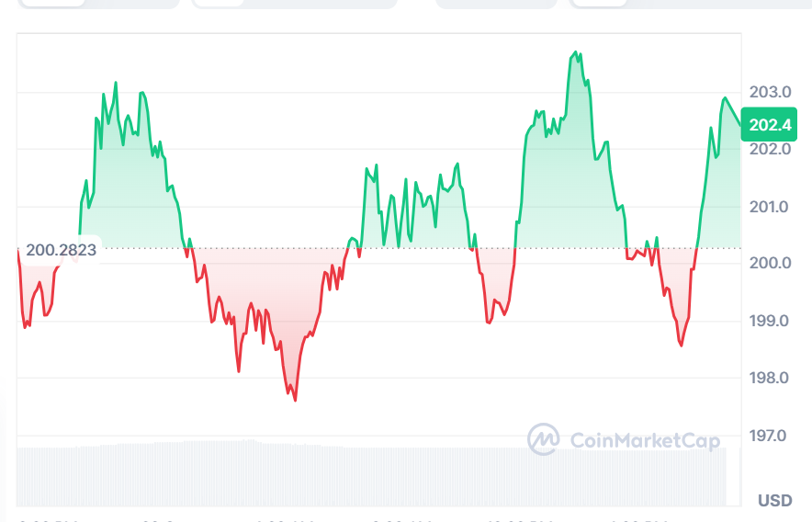This screenshot has width=812, height=522.
Task: Click the rightmost red dip's lowest point
Action: [681, 346]
